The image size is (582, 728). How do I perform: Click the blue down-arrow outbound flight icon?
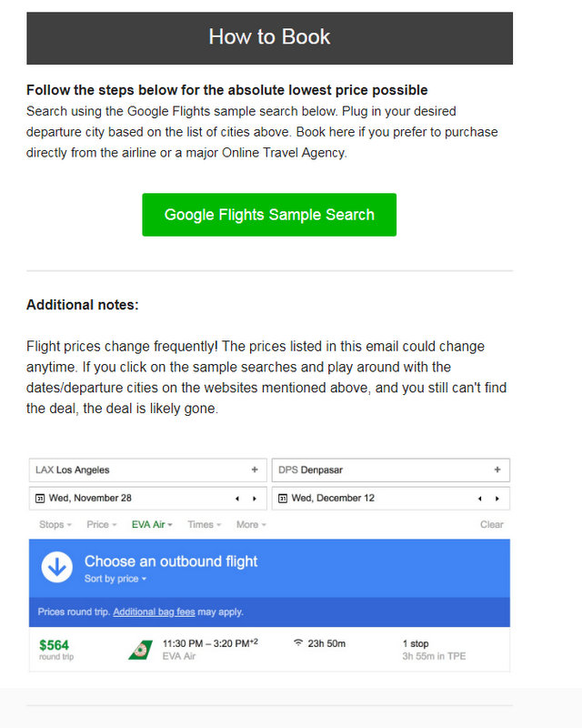[57, 567]
